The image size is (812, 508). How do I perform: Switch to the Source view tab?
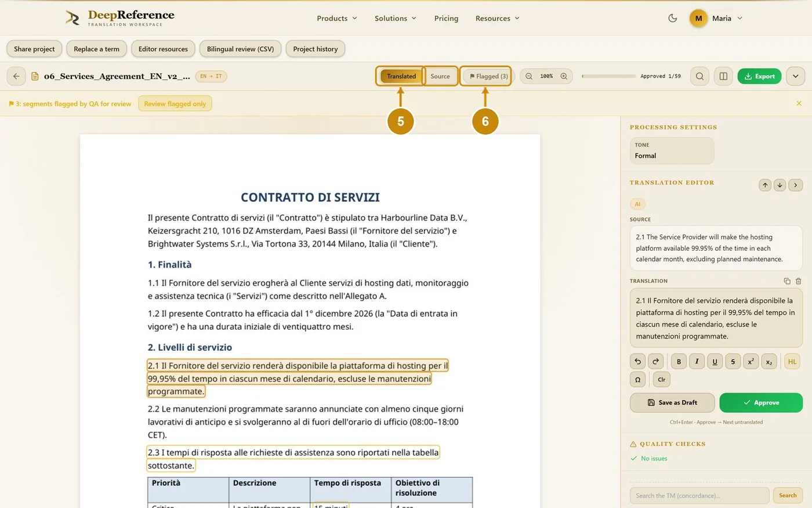tap(440, 76)
